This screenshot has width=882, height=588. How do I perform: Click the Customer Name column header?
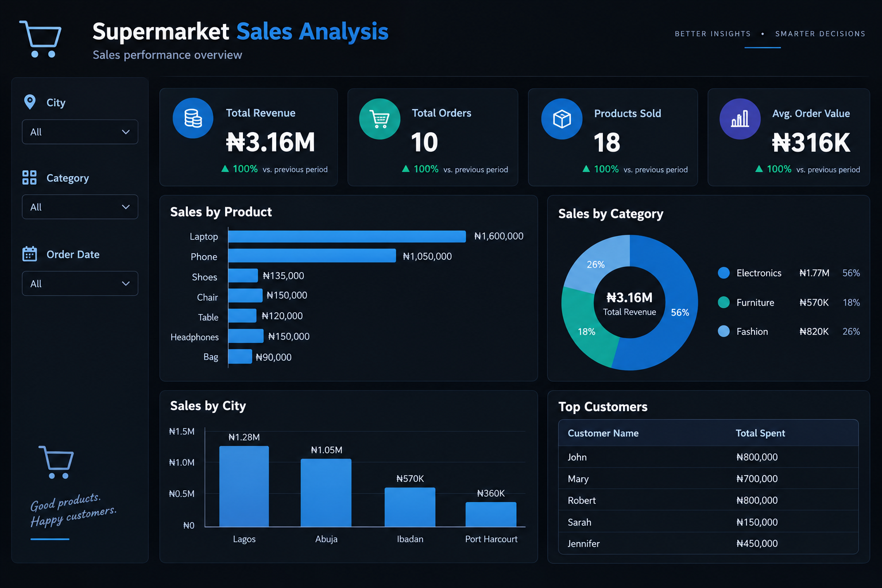click(x=603, y=433)
